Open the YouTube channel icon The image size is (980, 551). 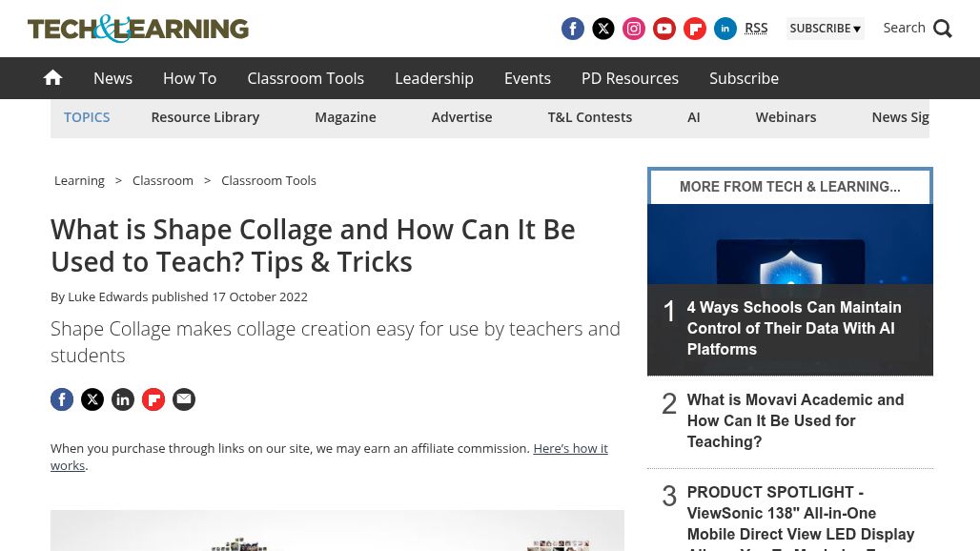[664, 29]
